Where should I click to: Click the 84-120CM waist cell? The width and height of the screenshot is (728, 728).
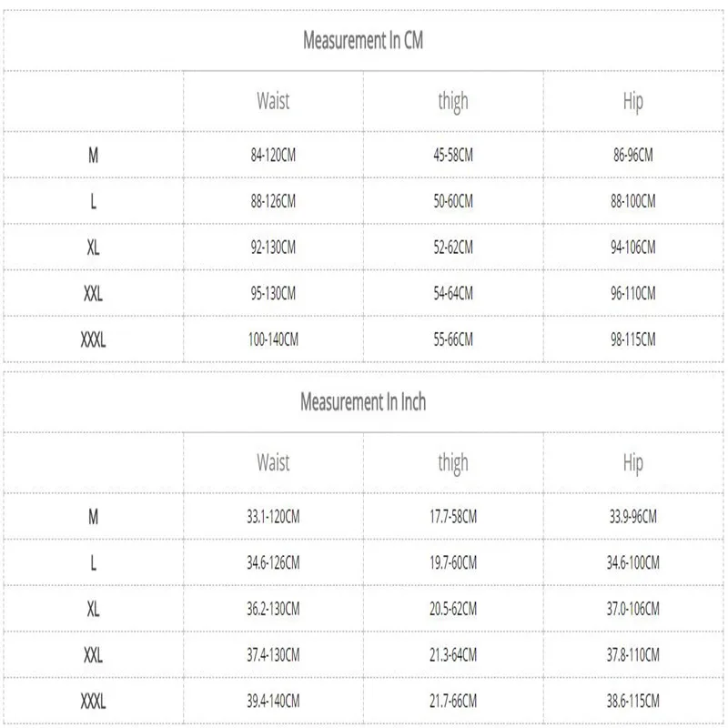(x=273, y=155)
